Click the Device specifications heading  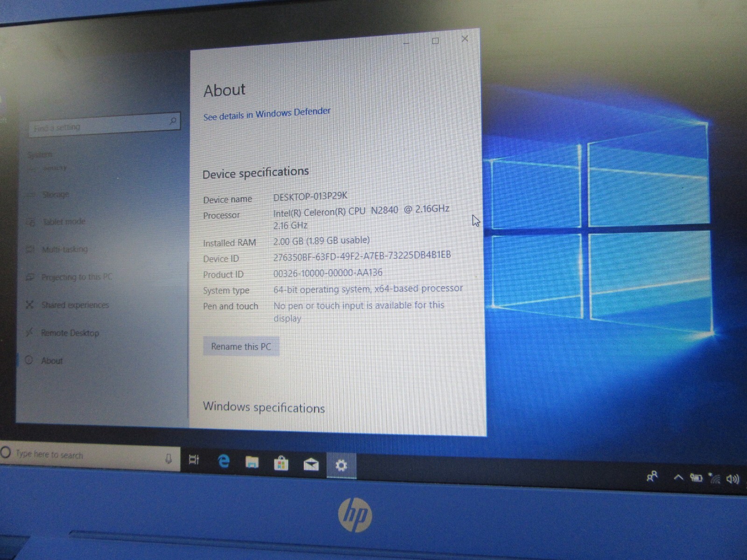pyautogui.click(x=255, y=173)
